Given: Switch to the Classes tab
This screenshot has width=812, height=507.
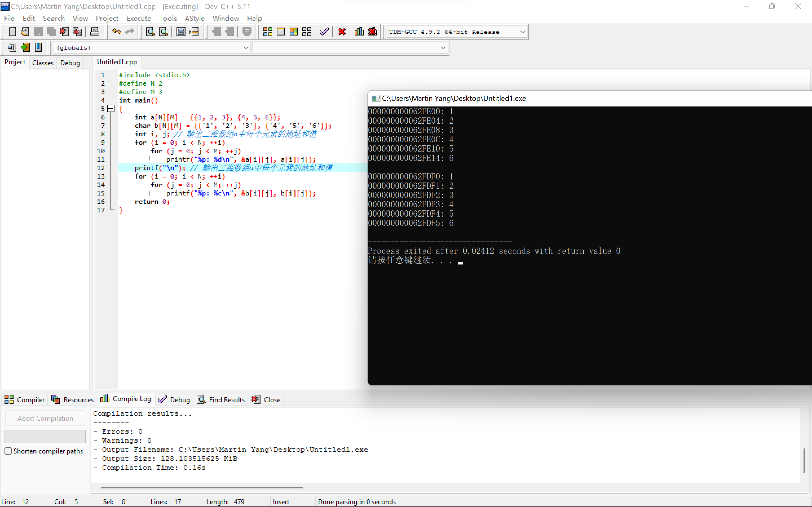Looking at the screenshot, I should 43,63.
